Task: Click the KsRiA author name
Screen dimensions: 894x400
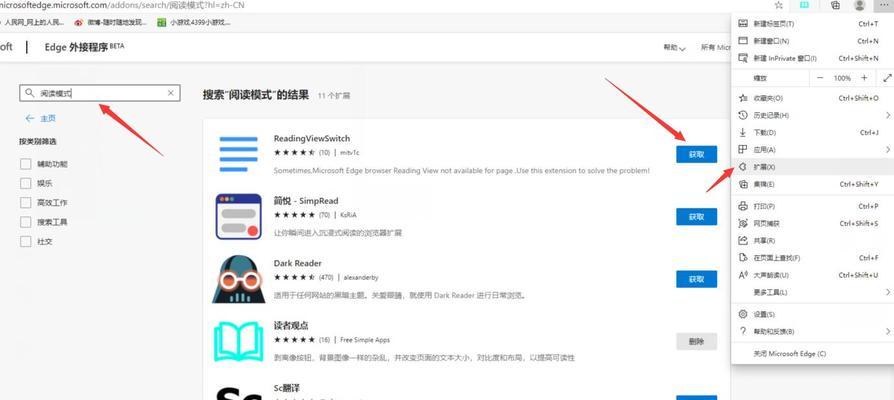Action: [348, 215]
